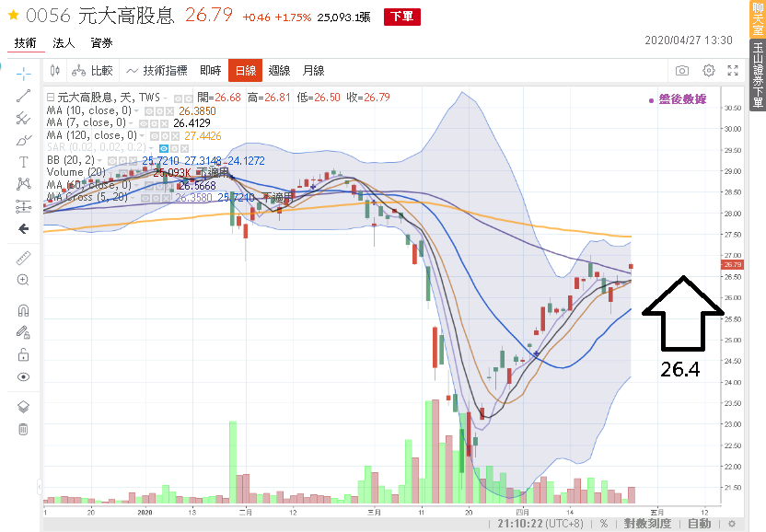Expand SAR indicator dropdown arrow

pos(151,148)
